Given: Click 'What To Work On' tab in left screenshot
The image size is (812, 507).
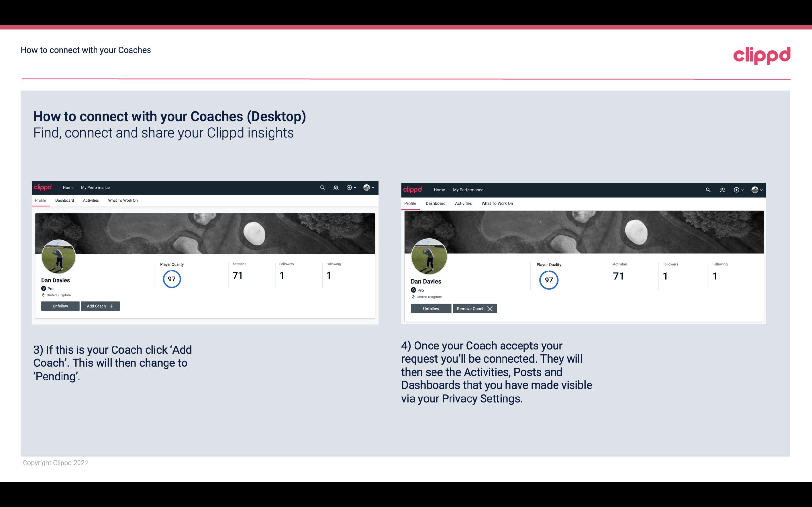Looking at the screenshot, I should (122, 200).
